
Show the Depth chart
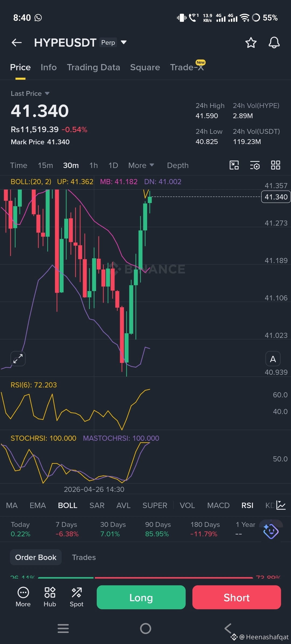pos(178,165)
